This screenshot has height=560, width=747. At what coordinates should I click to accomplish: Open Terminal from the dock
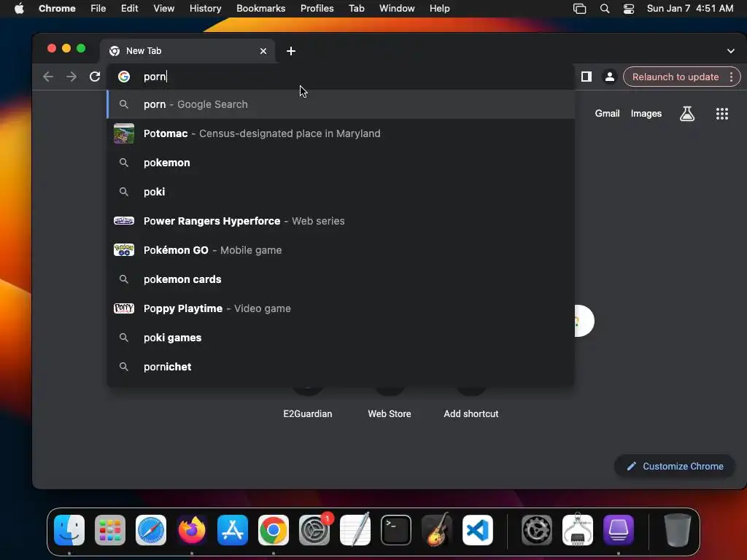[x=396, y=530]
